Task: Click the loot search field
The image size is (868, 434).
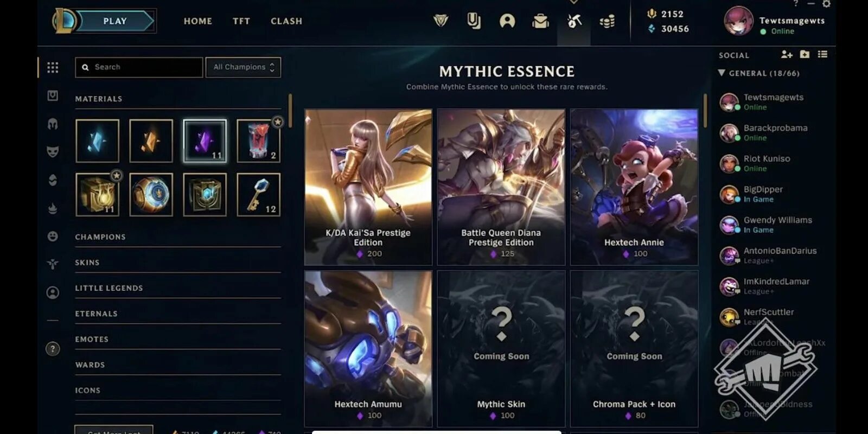Action: click(139, 67)
